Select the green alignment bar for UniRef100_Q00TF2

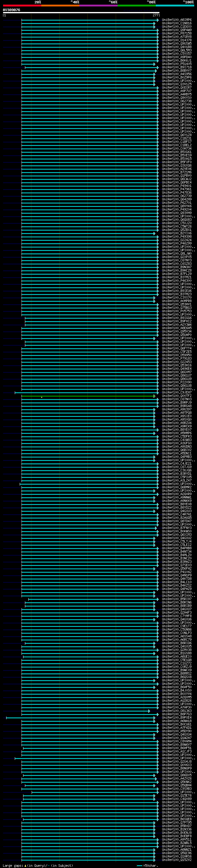pos(89,396)
